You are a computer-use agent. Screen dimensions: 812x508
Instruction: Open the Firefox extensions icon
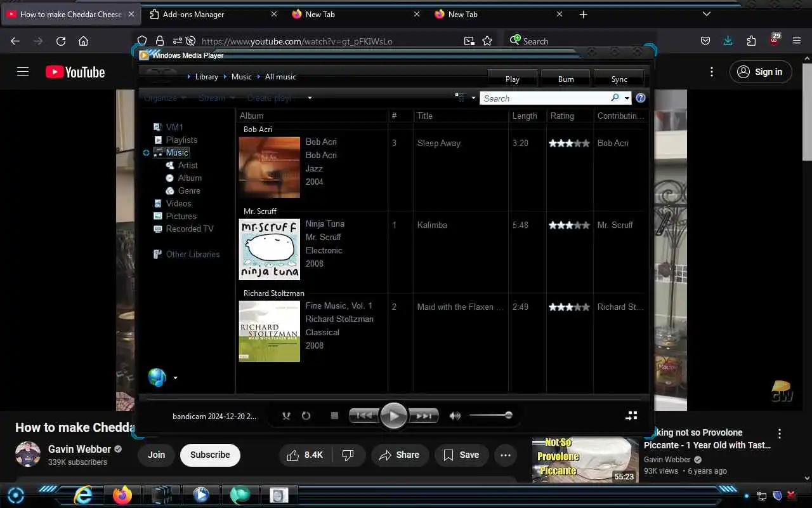[x=751, y=41]
